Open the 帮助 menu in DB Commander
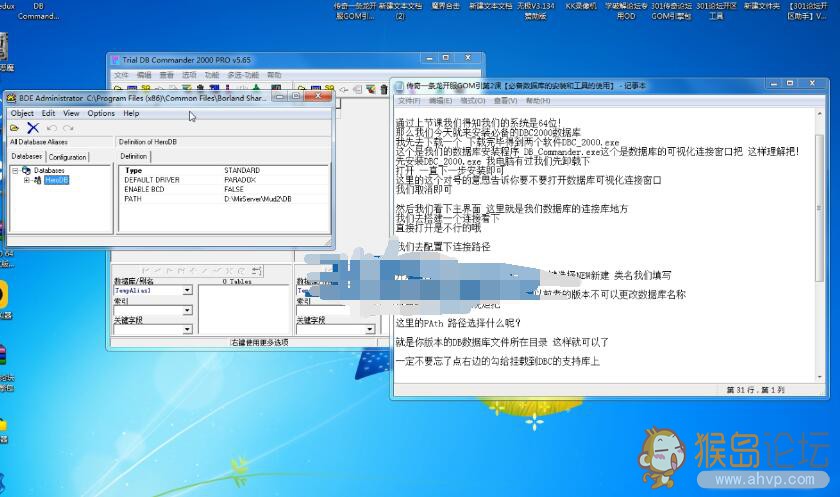Viewport: 840px width, 497px height. tap(274, 75)
